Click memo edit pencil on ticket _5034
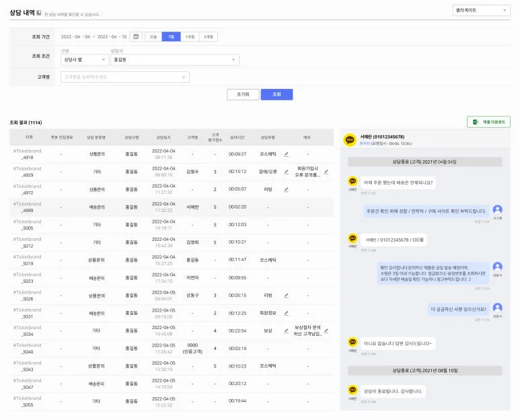 (326, 330)
